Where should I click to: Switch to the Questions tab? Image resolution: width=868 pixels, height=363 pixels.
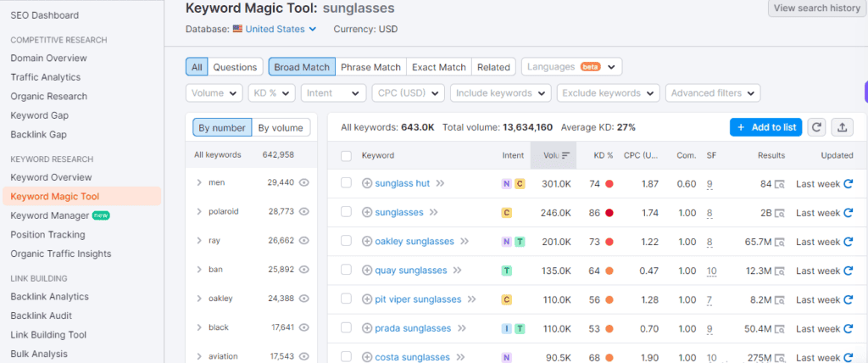click(236, 67)
